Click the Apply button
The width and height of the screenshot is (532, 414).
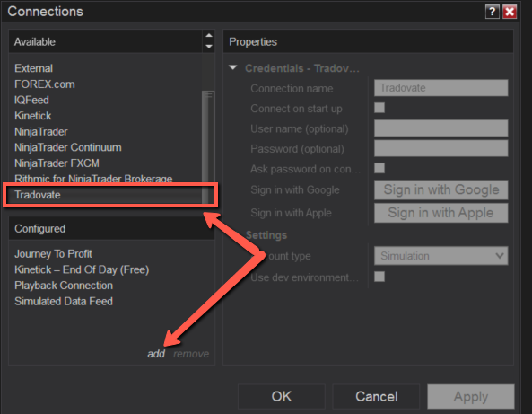pos(471,396)
